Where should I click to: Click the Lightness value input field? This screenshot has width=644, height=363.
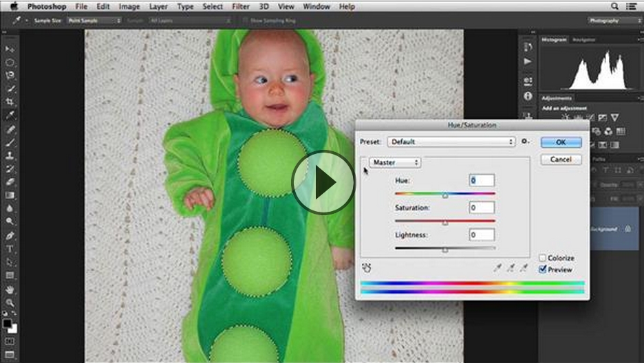[x=482, y=234]
